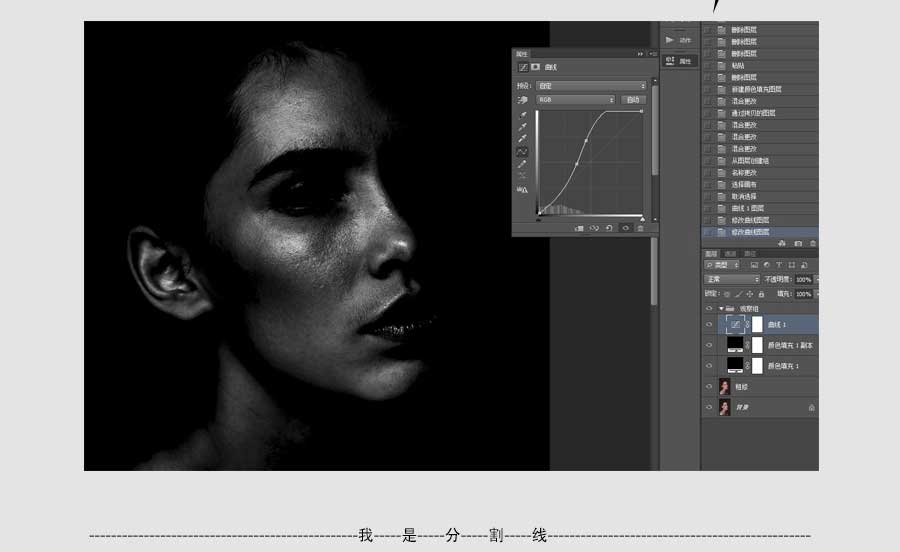Select the black point eyedropper in Curves
Viewport: 900px width, 552px height.
(522, 115)
